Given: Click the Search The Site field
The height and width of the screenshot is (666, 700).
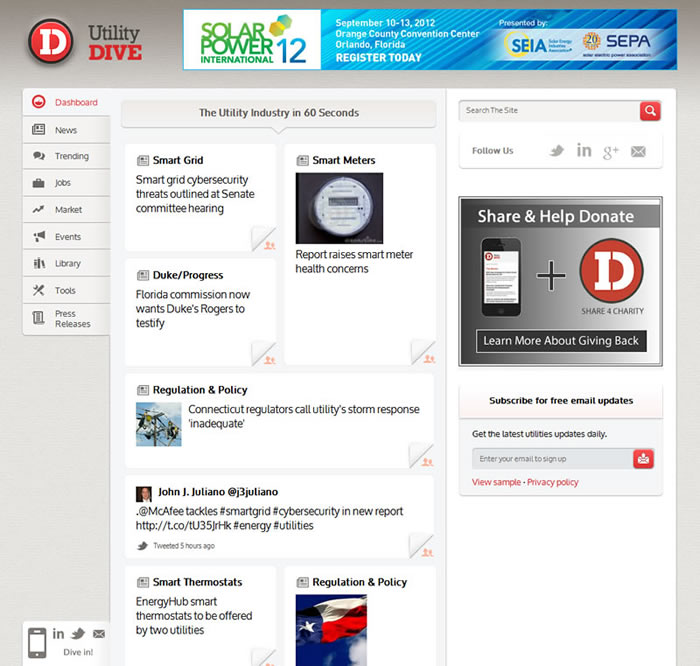Looking at the screenshot, I should 549,110.
